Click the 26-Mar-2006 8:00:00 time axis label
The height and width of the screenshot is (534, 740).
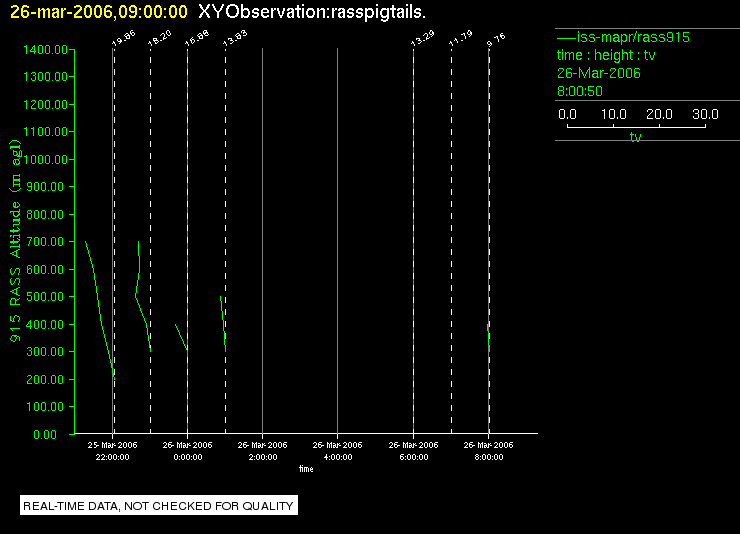pos(488,451)
